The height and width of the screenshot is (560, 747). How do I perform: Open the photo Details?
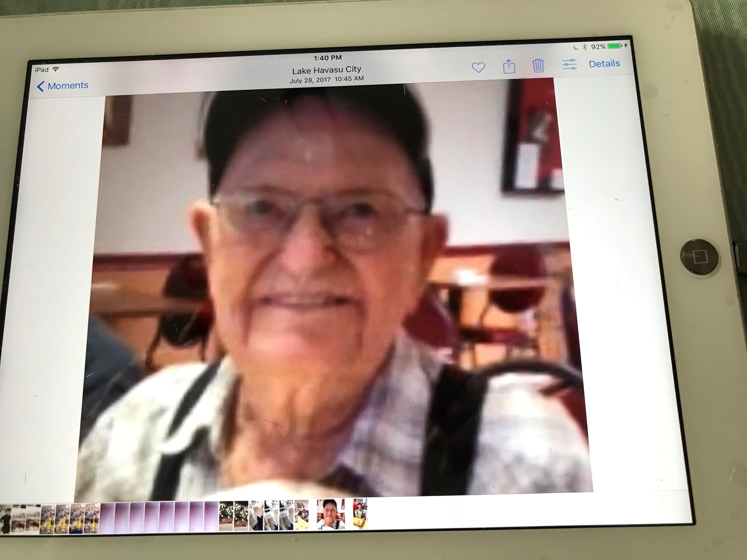[604, 64]
